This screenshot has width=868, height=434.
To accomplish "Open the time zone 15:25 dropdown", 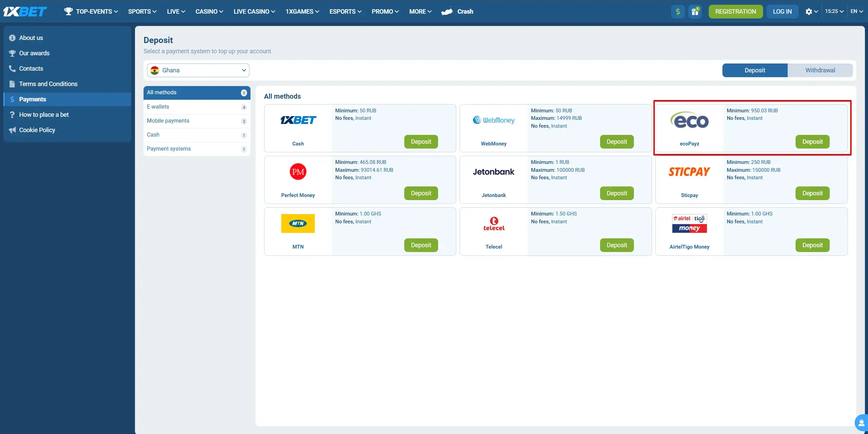I will pyautogui.click(x=834, y=11).
